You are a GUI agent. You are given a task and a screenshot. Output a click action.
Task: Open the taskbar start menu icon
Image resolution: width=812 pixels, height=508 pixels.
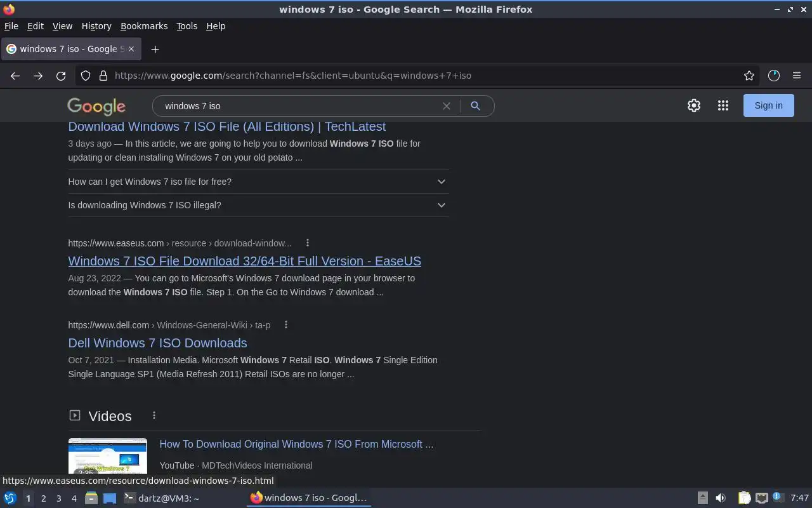point(10,498)
